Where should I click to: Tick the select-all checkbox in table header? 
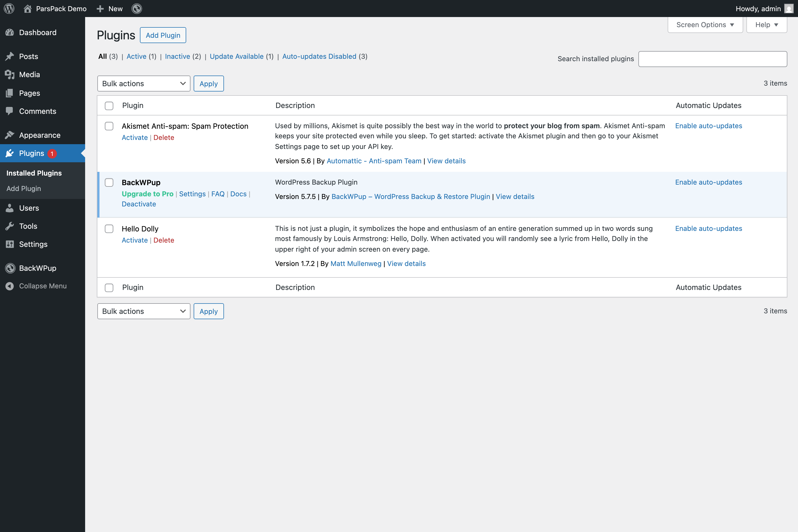pyautogui.click(x=109, y=106)
